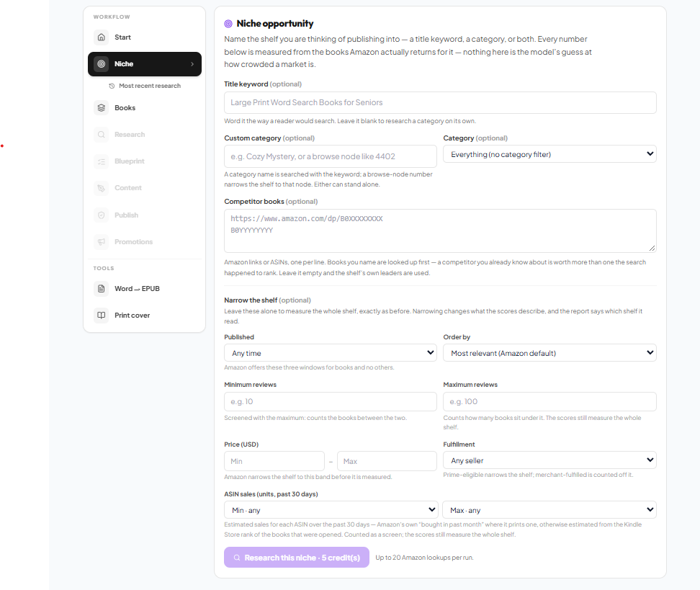
Task: Click the Maximum reviews field
Action: (x=549, y=401)
